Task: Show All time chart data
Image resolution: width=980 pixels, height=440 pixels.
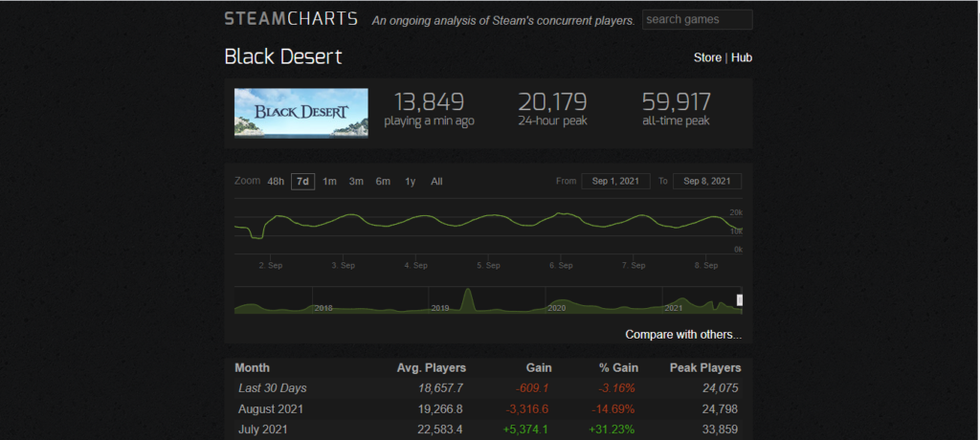Action: [436, 182]
